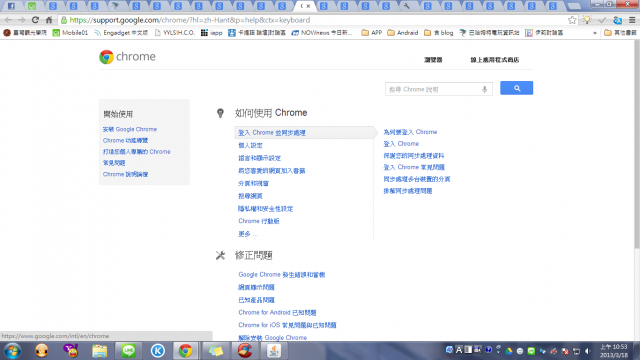This screenshot has width=640, height=360.
Task: Open 同步處理多台裝置的分頁 link
Action: click(x=417, y=179)
